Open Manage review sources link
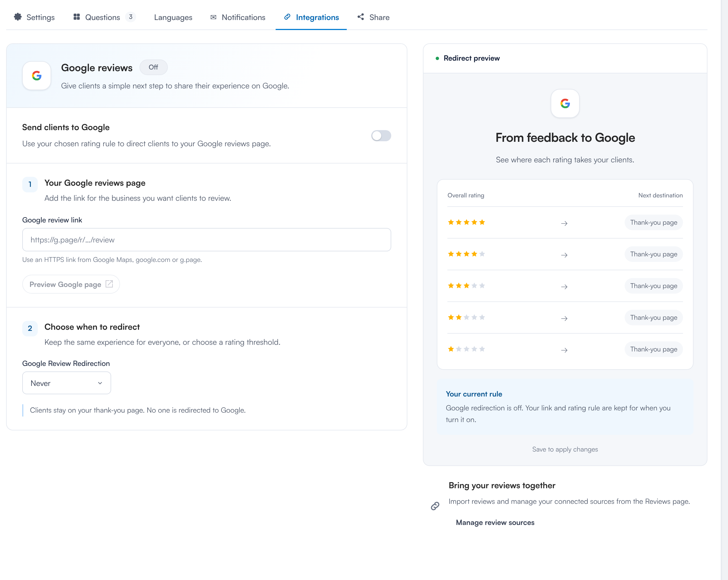The width and height of the screenshot is (728, 580). pyautogui.click(x=495, y=522)
